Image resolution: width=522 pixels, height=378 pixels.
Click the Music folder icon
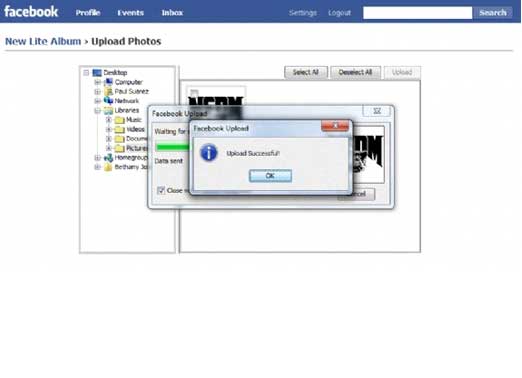pyautogui.click(x=120, y=120)
